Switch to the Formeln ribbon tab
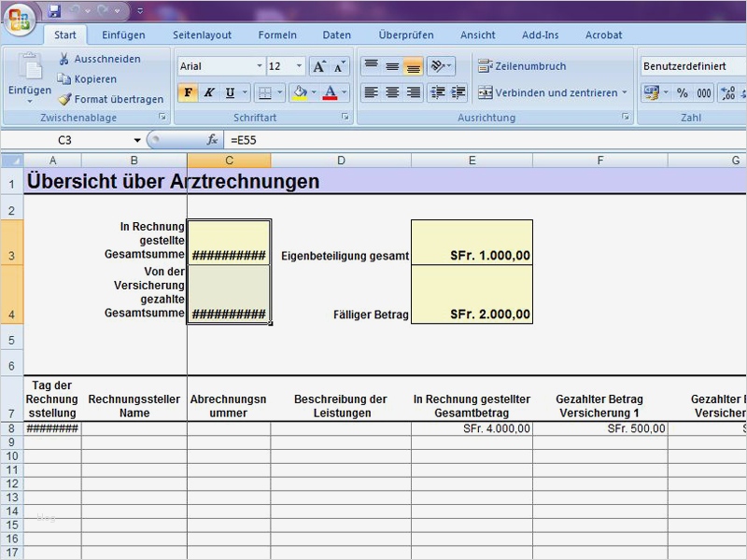Image resolution: width=747 pixels, height=560 pixels. pyautogui.click(x=277, y=35)
